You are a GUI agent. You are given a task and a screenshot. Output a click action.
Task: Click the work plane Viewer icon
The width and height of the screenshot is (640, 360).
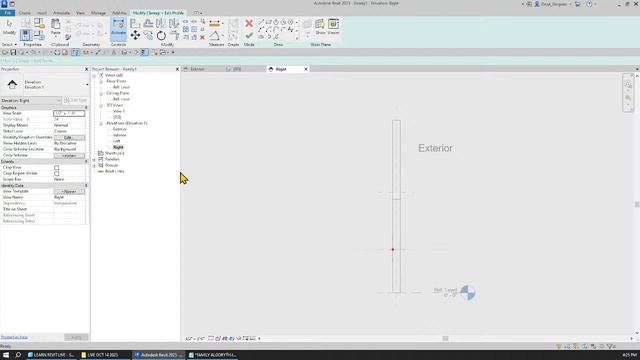[x=333, y=26]
